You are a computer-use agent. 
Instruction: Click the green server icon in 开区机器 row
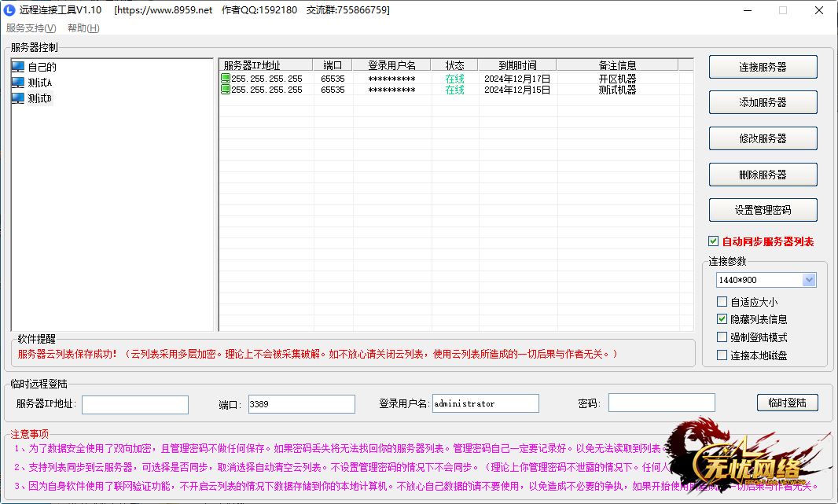226,79
